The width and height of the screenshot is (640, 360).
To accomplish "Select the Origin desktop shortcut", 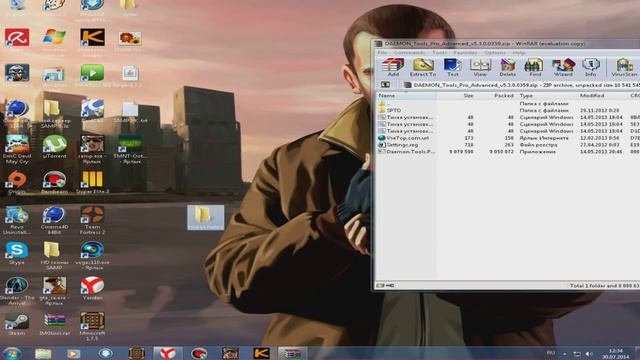I will coord(17,182).
